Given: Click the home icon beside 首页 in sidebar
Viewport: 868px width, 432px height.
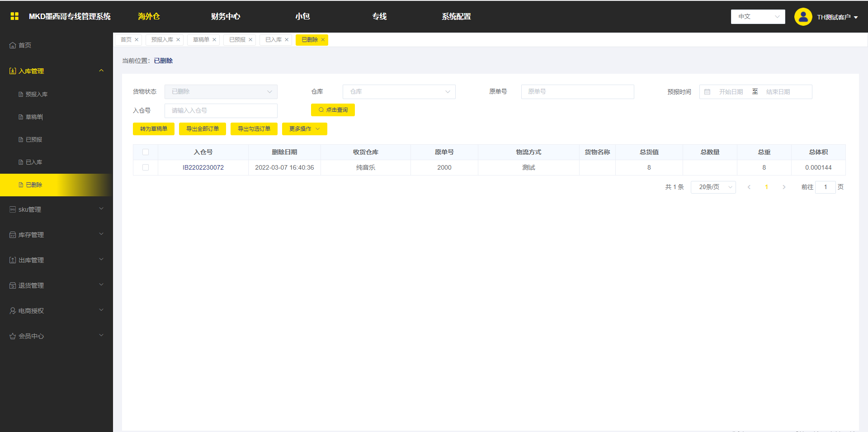Looking at the screenshot, I should (13, 45).
